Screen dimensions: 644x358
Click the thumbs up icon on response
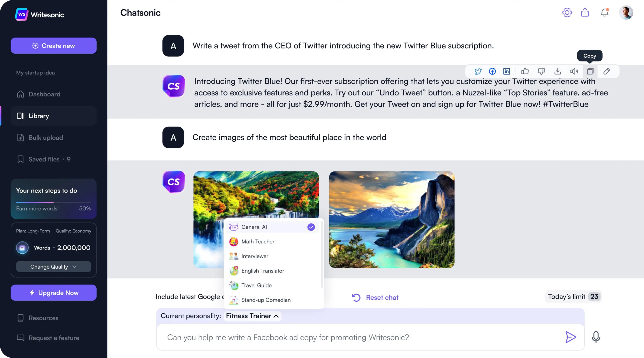pyautogui.click(x=525, y=71)
